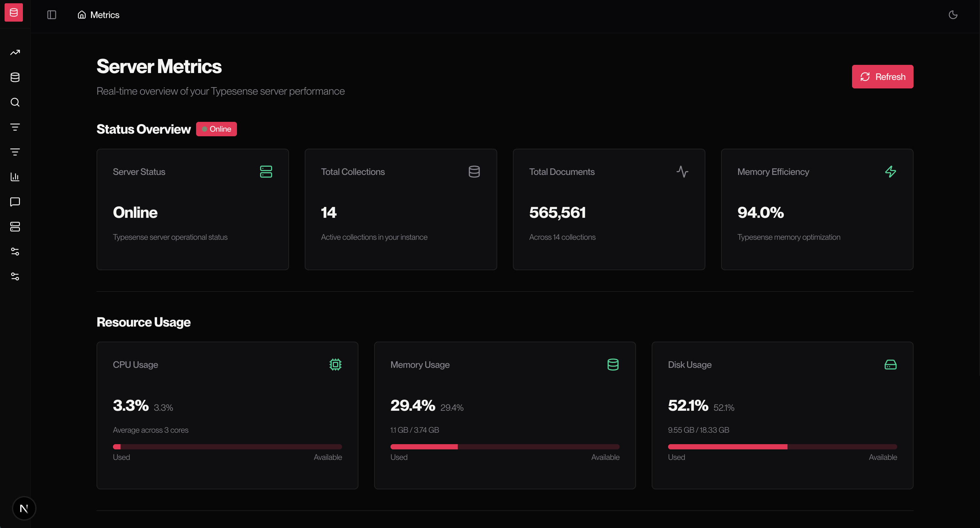
Task: Click the CPU chip icon on CPU Usage card
Action: point(335,364)
